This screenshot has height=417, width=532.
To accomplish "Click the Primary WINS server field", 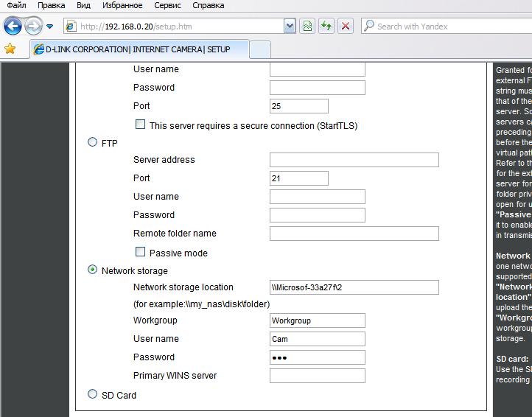I will 317,376.
